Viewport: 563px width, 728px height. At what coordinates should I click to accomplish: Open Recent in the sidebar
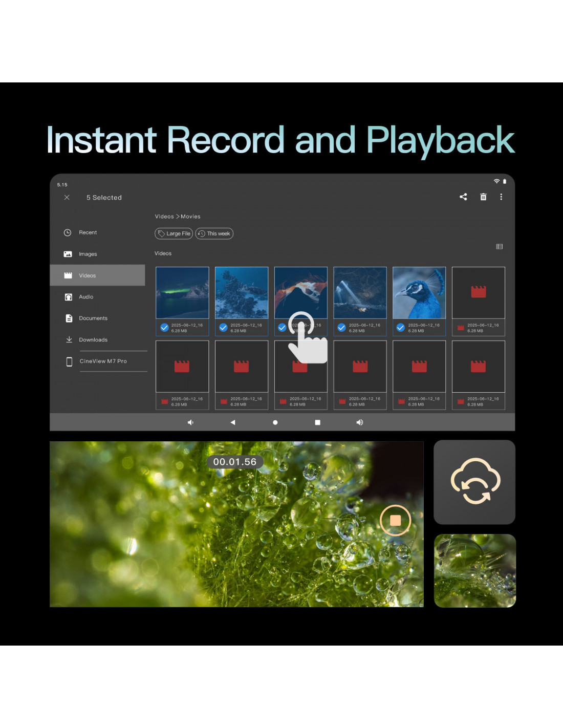[x=88, y=232]
